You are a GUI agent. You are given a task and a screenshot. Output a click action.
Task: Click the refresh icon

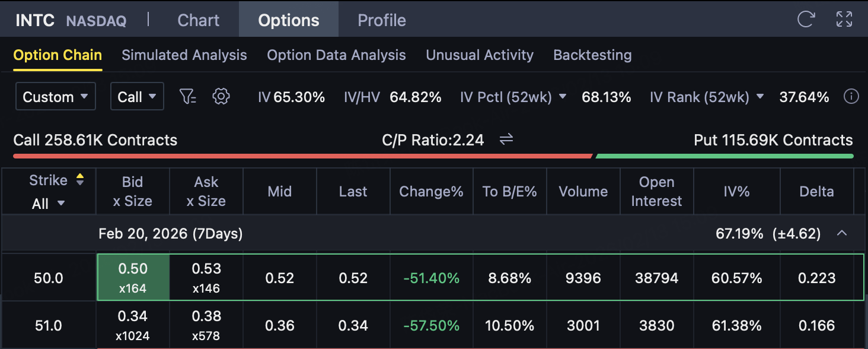806,20
